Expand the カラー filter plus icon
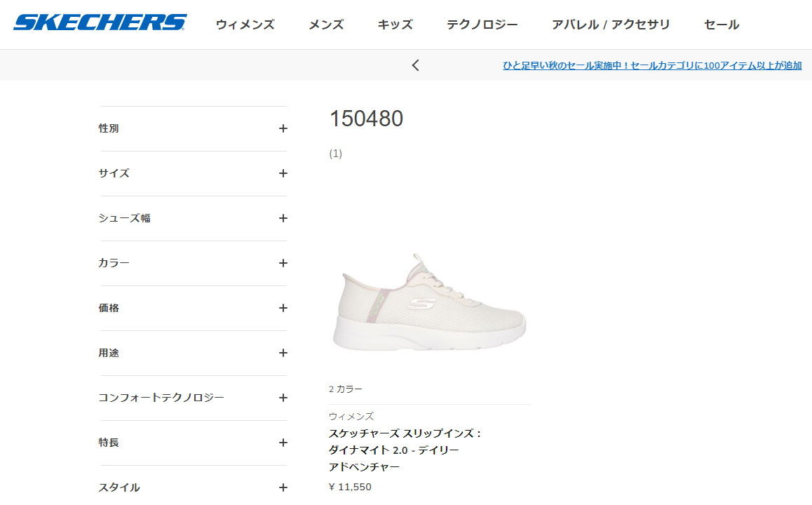Screen dimensions: 812x505 283,263
